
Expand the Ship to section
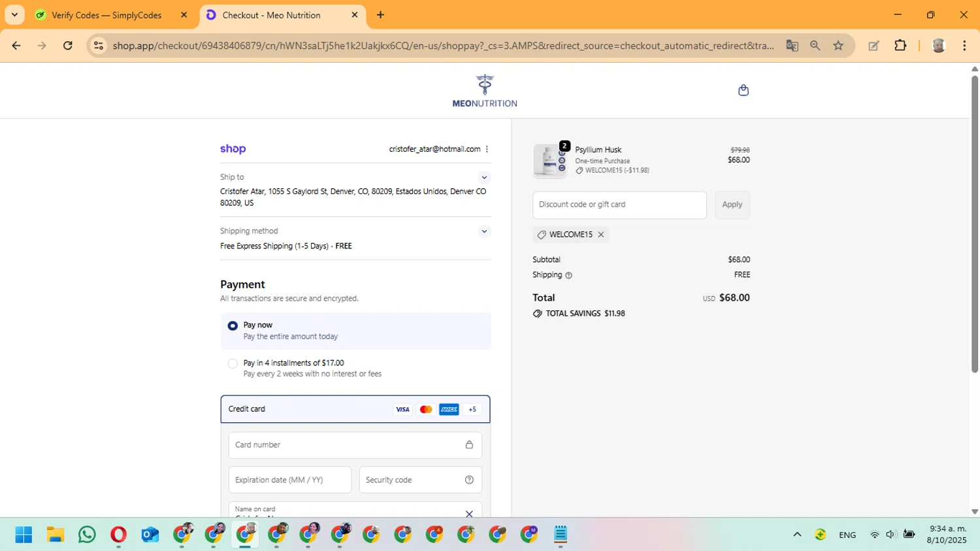(x=484, y=178)
